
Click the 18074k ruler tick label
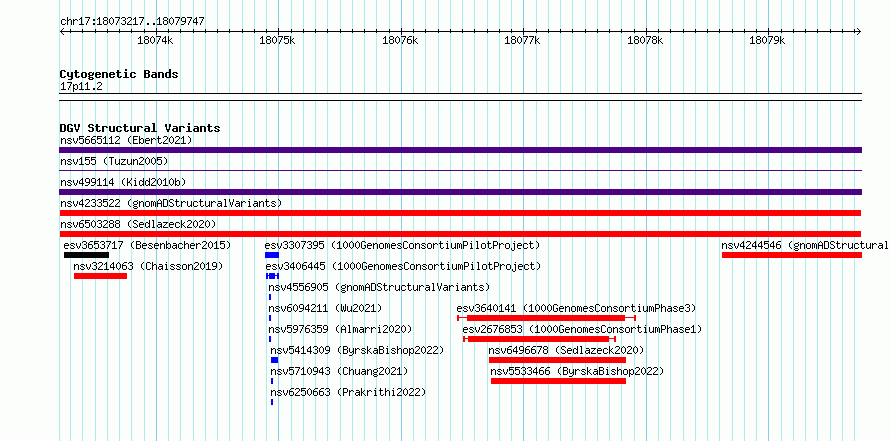[155, 40]
